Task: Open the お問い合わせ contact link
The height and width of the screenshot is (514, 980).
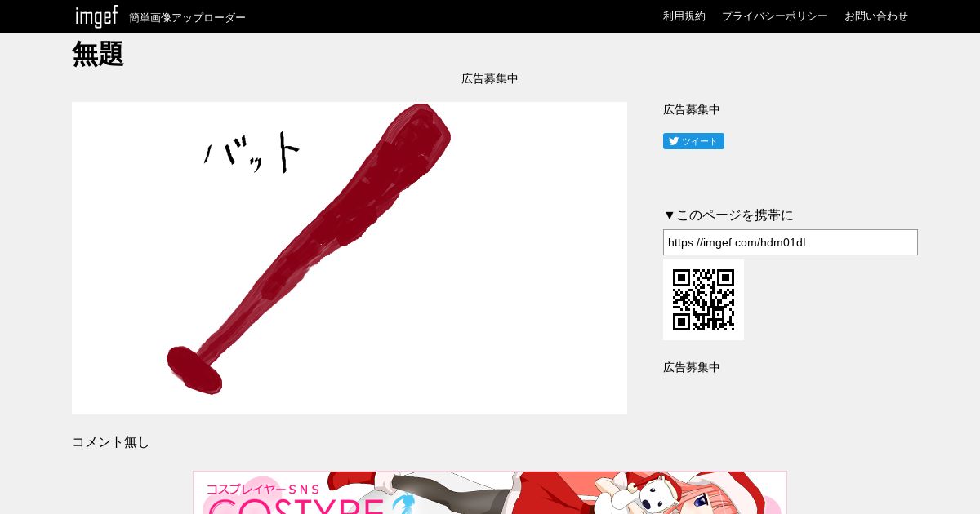Action: tap(876, 16)
